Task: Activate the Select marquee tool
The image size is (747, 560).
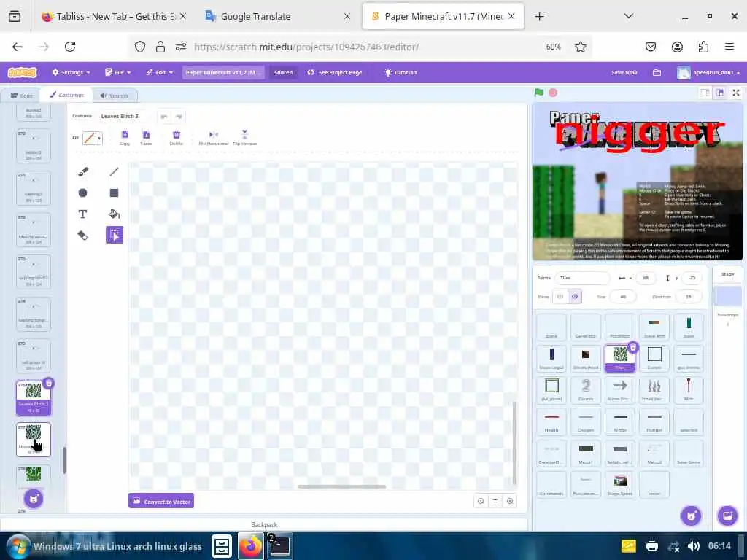Action: [115, 235]
